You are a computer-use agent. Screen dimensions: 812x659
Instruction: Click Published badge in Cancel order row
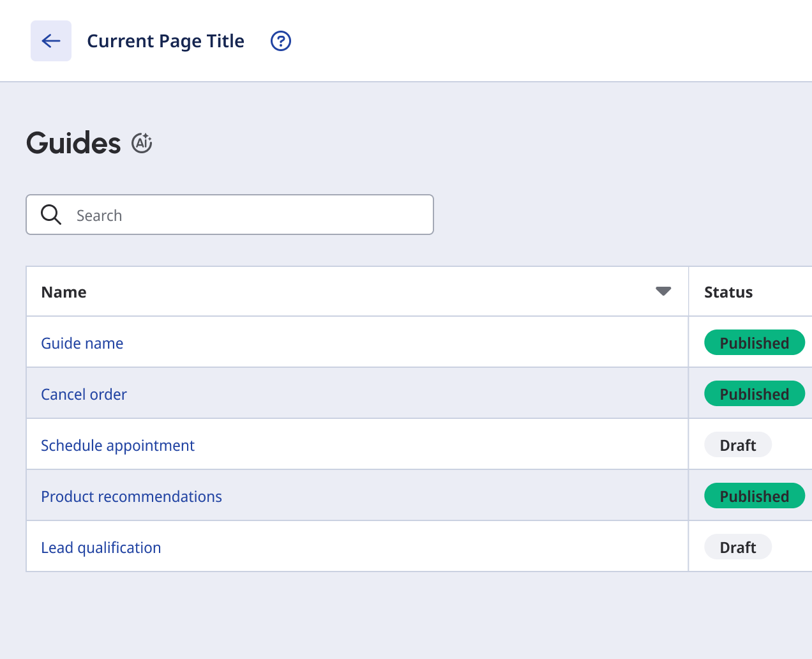[754, 394]
